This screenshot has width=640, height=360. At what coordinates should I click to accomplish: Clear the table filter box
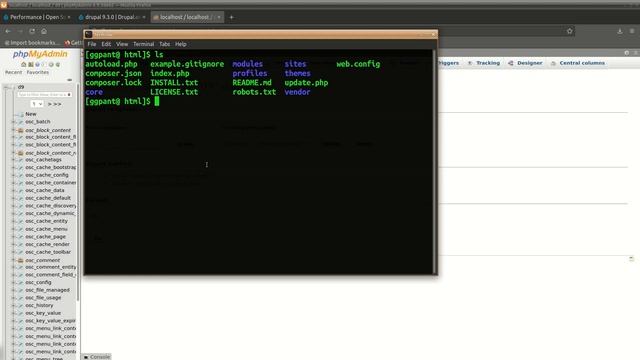click(69, 94)
